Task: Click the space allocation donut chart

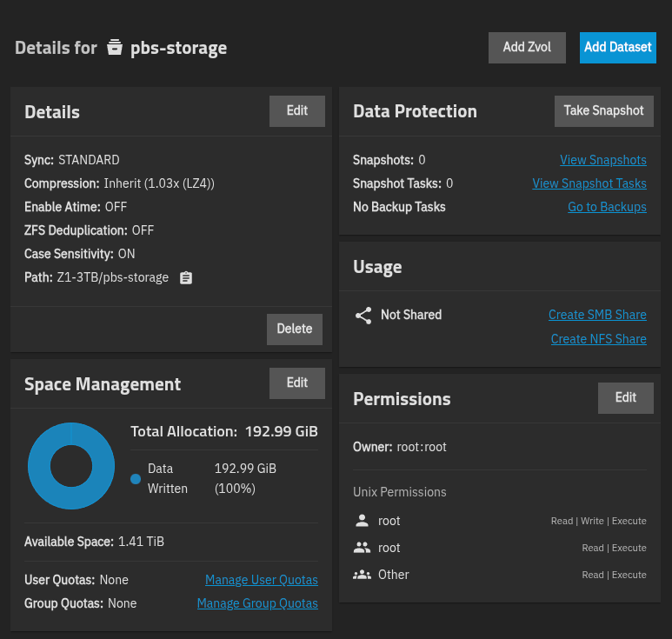Action: click(71, 467)
